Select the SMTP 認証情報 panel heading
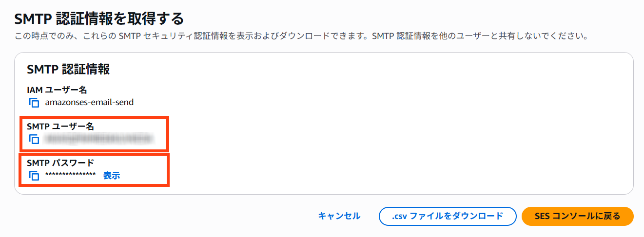Screen dimensions: 644x237 pos(68,70)
